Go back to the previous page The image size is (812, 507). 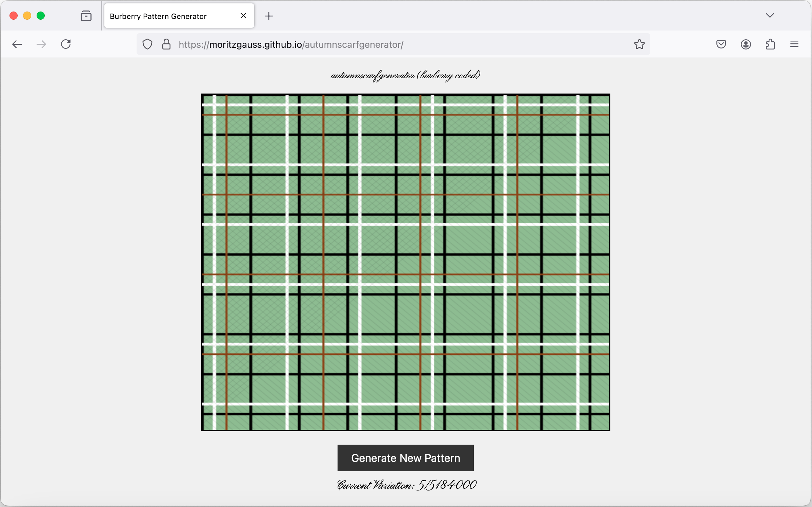coord(17,44)
